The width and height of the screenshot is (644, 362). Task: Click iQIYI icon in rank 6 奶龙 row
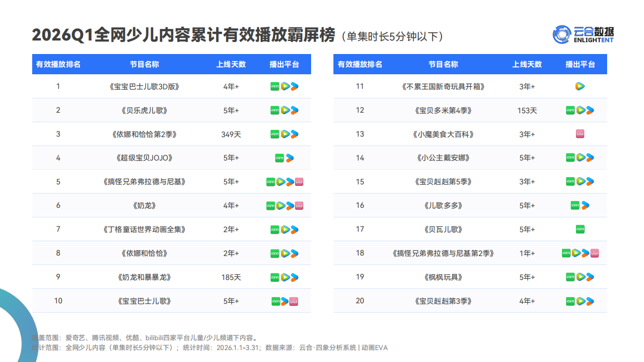[x=271, y=206]
